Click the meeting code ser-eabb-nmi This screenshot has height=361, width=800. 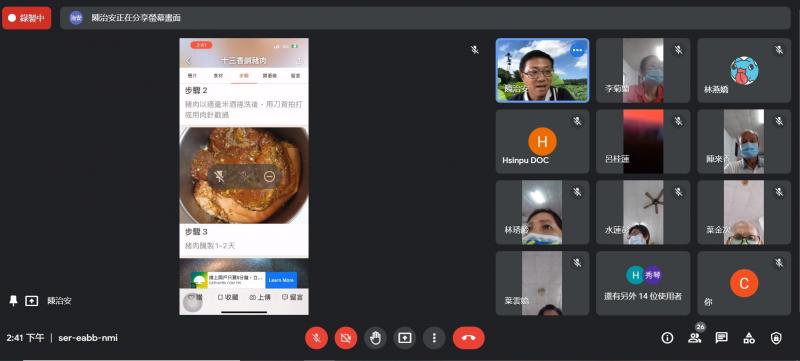88,338
